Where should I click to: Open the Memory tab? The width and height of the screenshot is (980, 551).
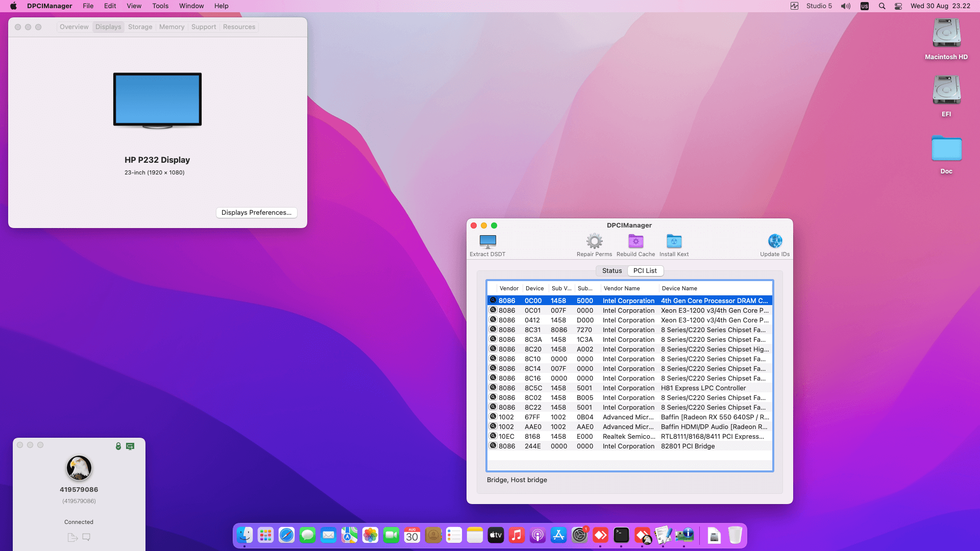pyautogui.click(x=171, y=27)
